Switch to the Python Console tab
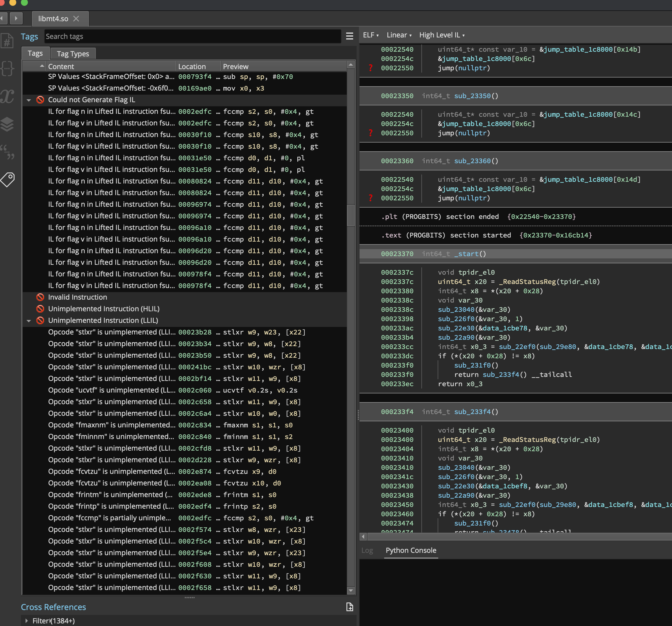The image size is (672, 626). point(411,550)
